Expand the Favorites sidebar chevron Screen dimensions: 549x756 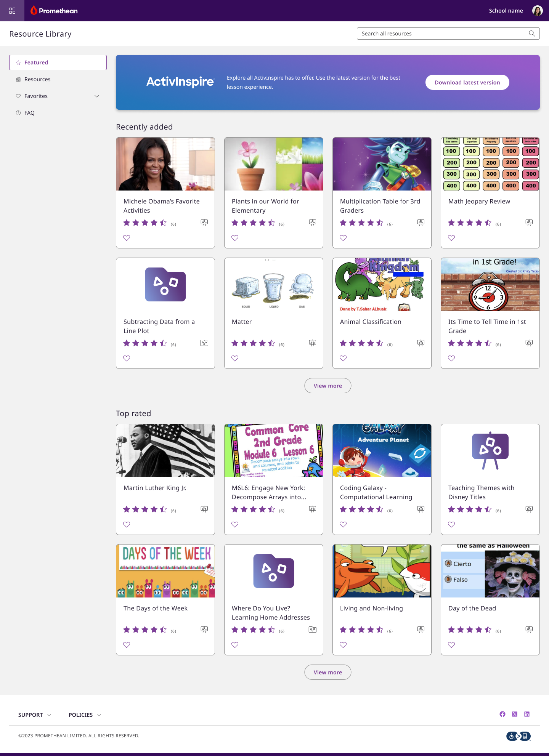coord(97,96)
